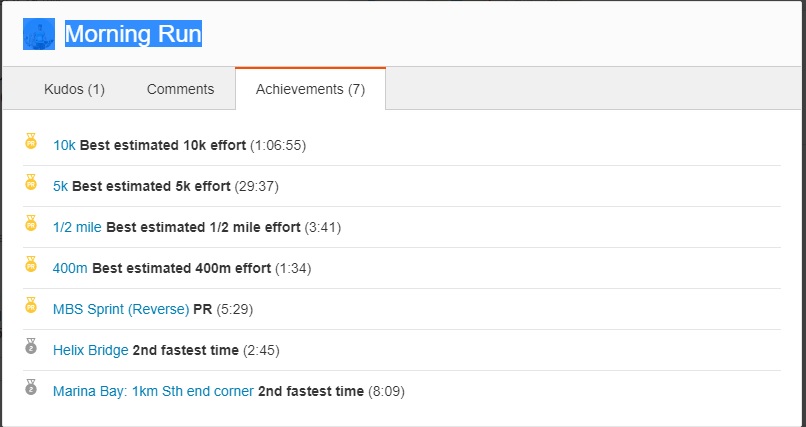Click the highlighted Morning Run title
Image resolution: width=806 pixels, height=427 pixels.
pyautogui.click(x=133, y=34)
